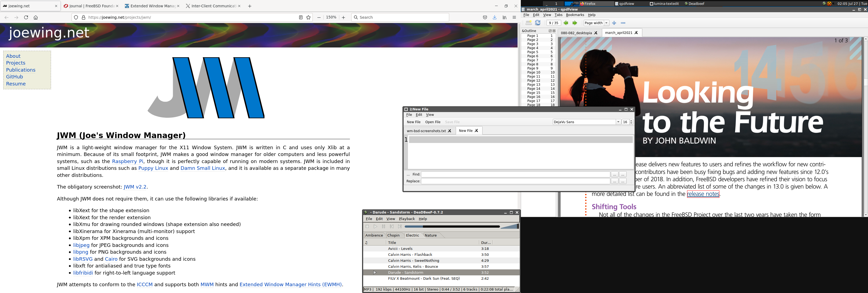The height and width of the screenshot is (293, 868).
Task: Edit the 9 / 35 page number field
Action: tap(553, 23)
